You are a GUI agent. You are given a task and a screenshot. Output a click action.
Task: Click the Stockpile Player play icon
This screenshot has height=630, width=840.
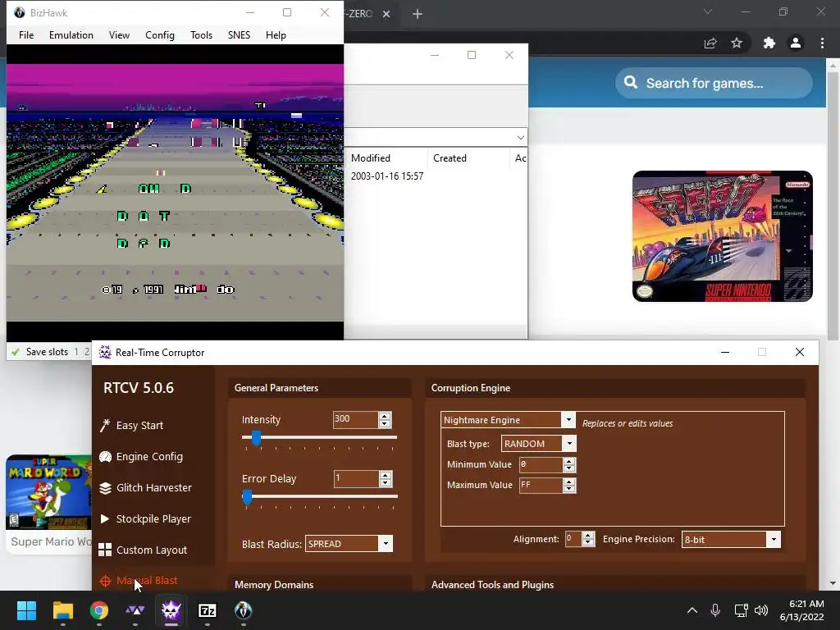pyautogui.click(x=105, y=518)
